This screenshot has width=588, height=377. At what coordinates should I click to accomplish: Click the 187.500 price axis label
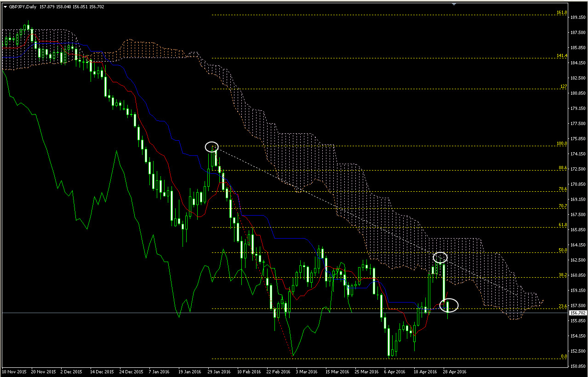coord(578,33)
